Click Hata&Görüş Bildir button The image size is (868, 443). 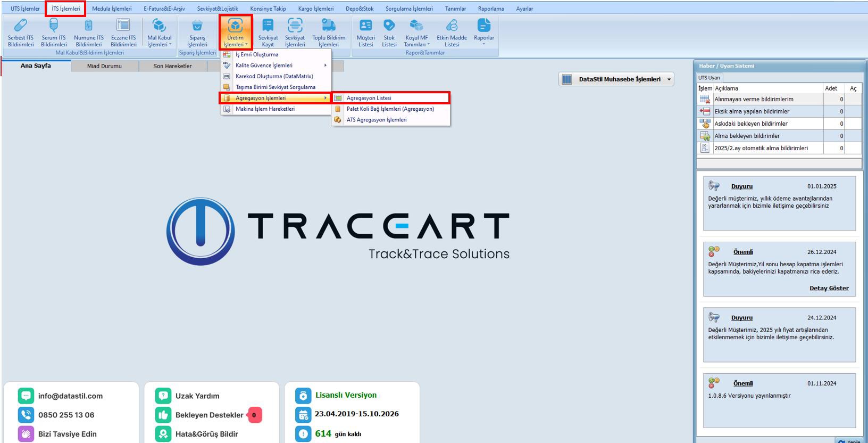pos(206,434)
